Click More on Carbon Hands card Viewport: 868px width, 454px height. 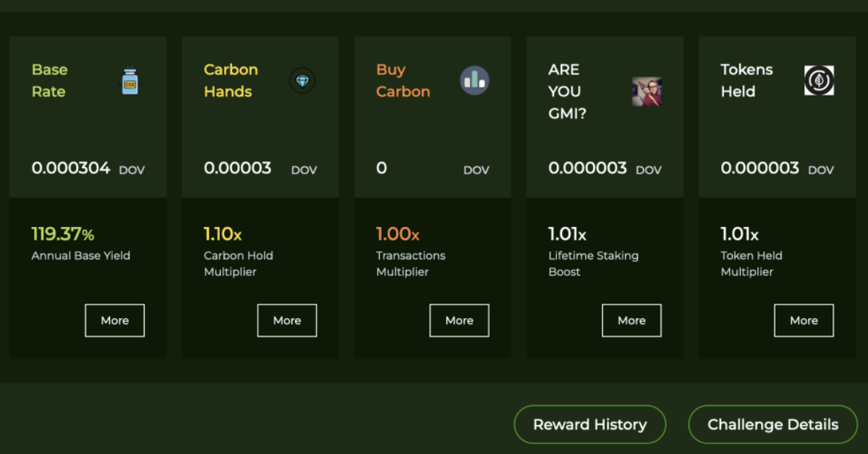pyautogui.click(x=286, y=320)
